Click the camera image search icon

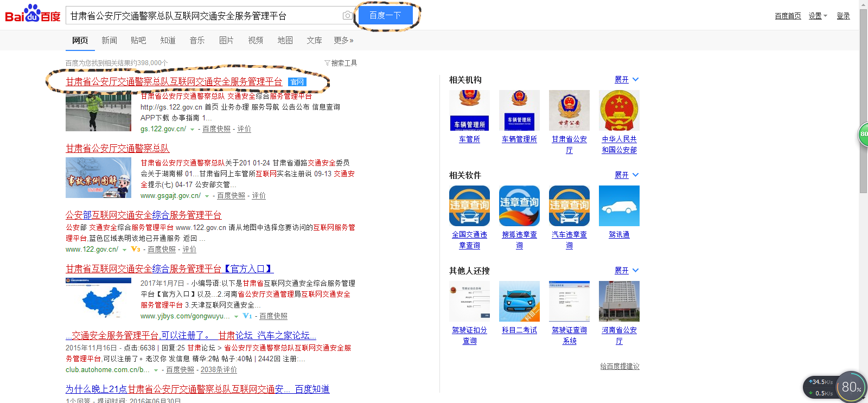point(347,16)
